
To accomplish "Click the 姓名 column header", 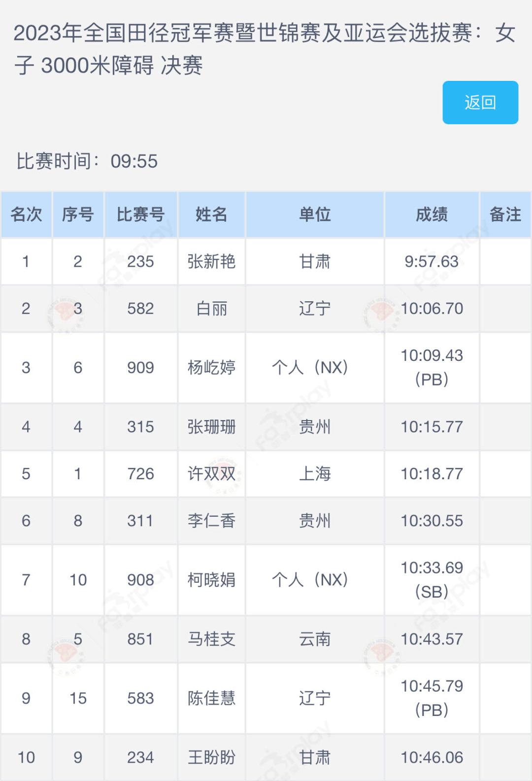I will click(212, 214).
